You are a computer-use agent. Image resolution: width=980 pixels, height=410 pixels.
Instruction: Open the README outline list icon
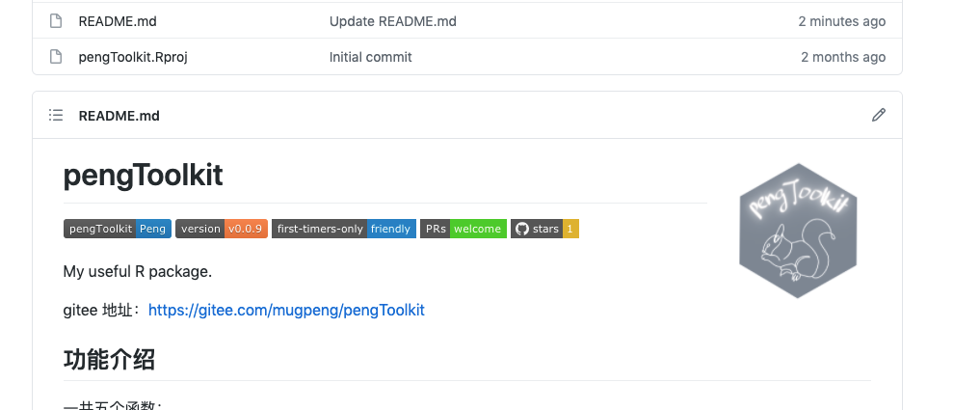point(56,115)
